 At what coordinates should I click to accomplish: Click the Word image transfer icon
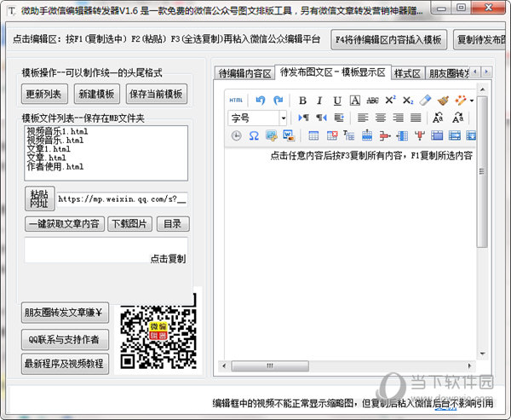pos(289,135)
